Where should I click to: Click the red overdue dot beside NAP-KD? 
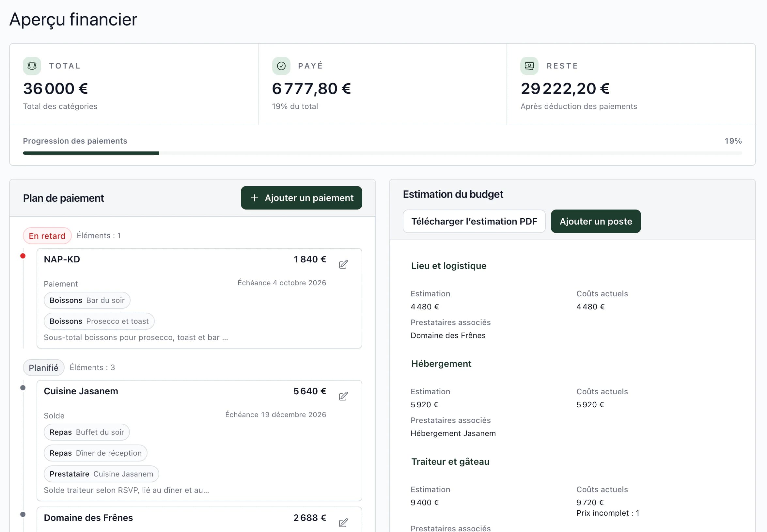(23, 256)
